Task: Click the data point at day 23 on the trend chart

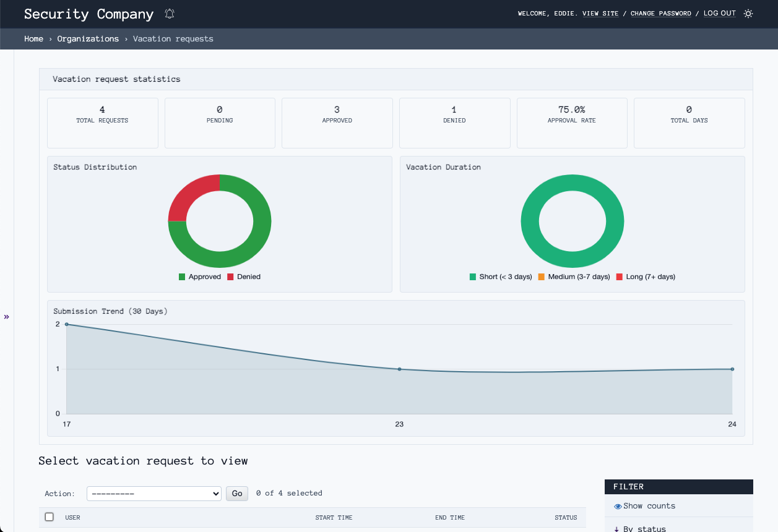Action: 399,369
